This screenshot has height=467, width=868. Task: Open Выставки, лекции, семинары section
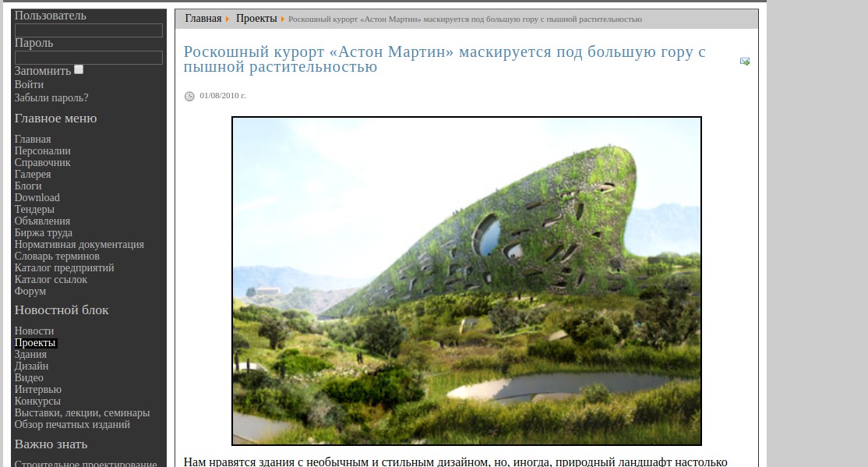(x=82, y=412)
